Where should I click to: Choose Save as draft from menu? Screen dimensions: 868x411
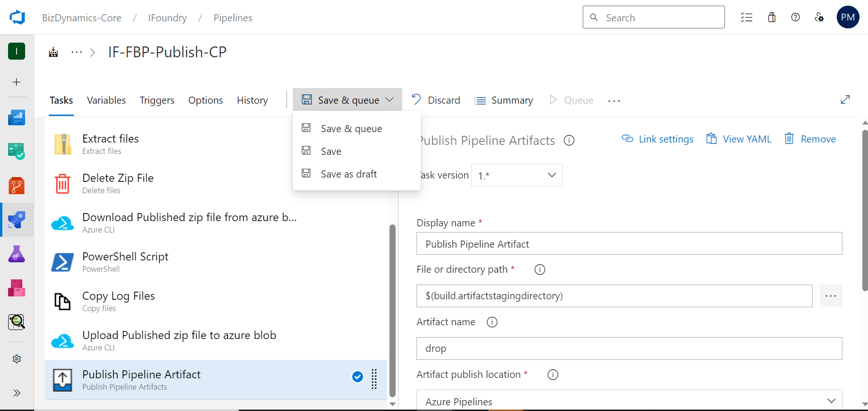pyautogui.click(x=356, y=174)
